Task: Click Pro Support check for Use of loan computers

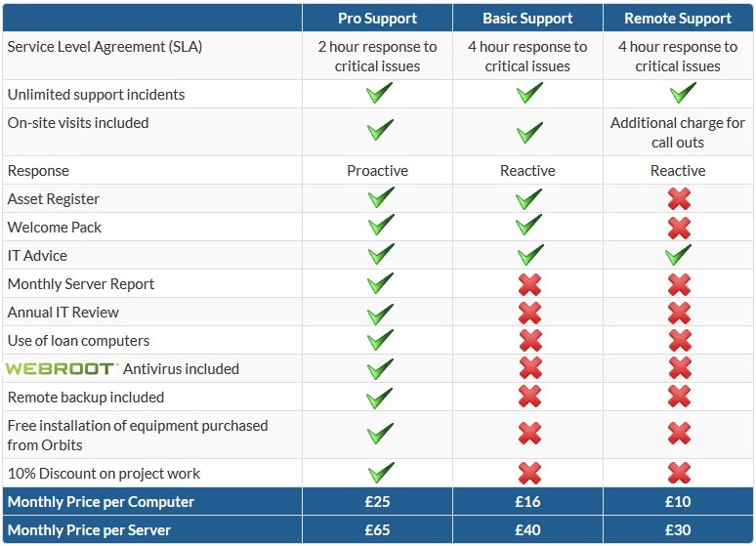Action: tap(378, 341)
